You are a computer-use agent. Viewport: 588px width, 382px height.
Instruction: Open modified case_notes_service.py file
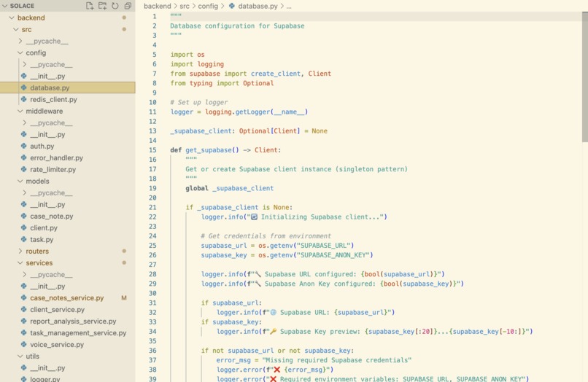click(66, 298)
